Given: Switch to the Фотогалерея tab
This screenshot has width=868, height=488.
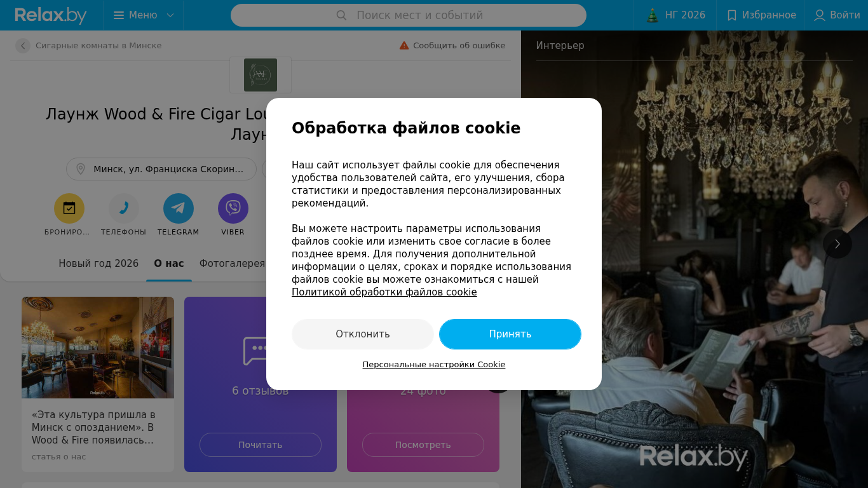Looking at the screenshot, I should pos(232,264).
